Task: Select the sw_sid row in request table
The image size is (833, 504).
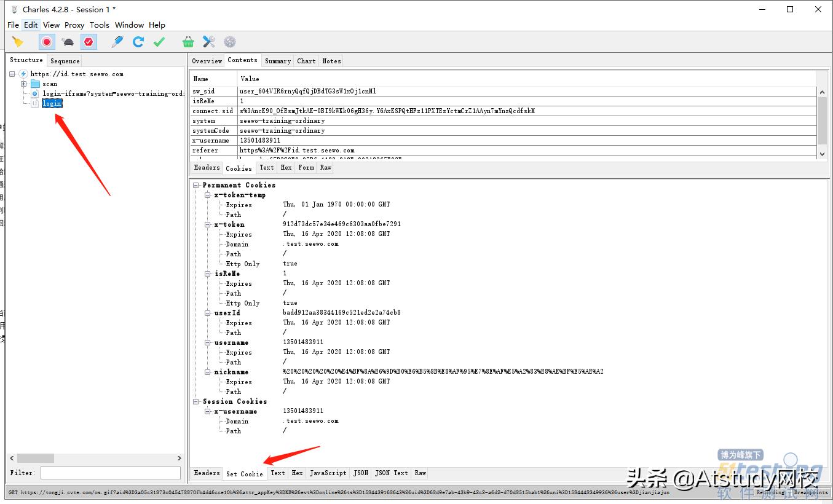Action: (503, 91)
